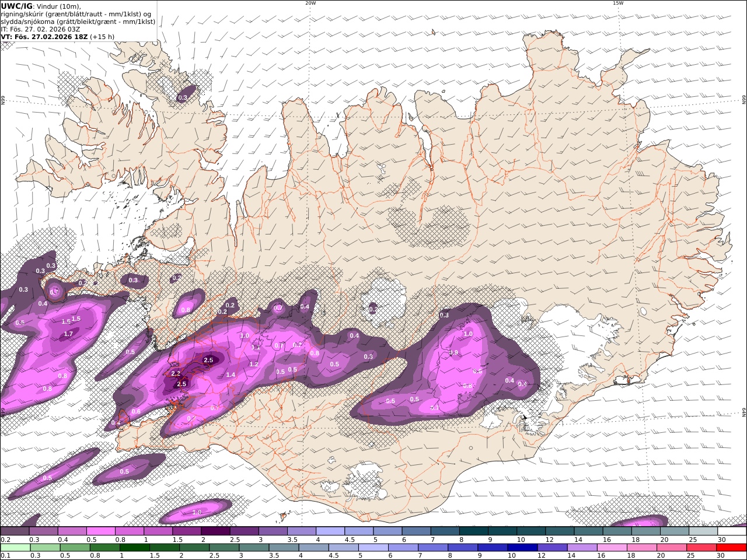Click the bright red 30 rain legend swatch
This screenshot has height=560, width=747.
pyautogui.click(x=732, y=548)
